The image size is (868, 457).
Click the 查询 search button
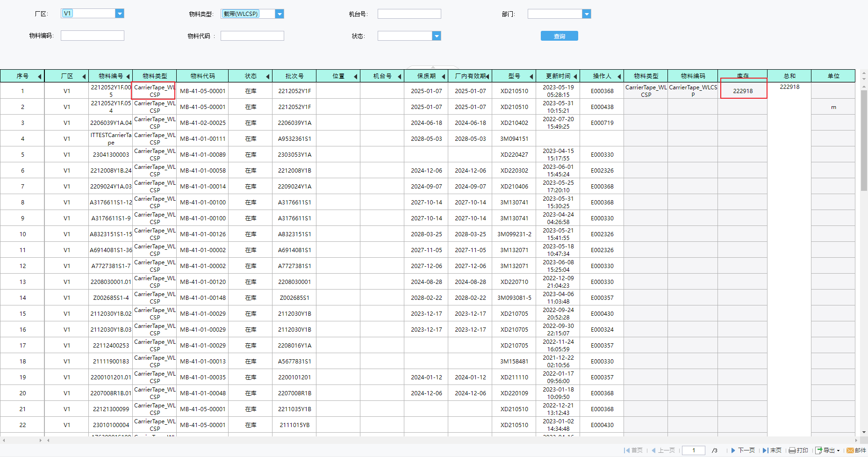pyautogui.click(x=560, y=36)
